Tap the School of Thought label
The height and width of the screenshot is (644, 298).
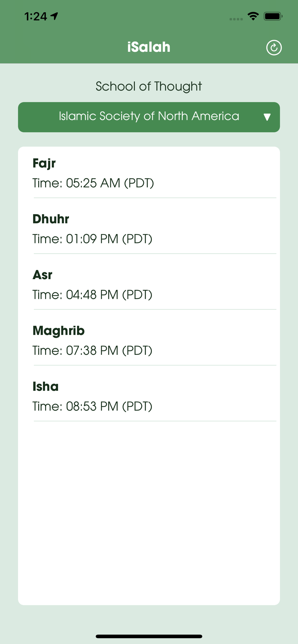click(x=149, y=86)
